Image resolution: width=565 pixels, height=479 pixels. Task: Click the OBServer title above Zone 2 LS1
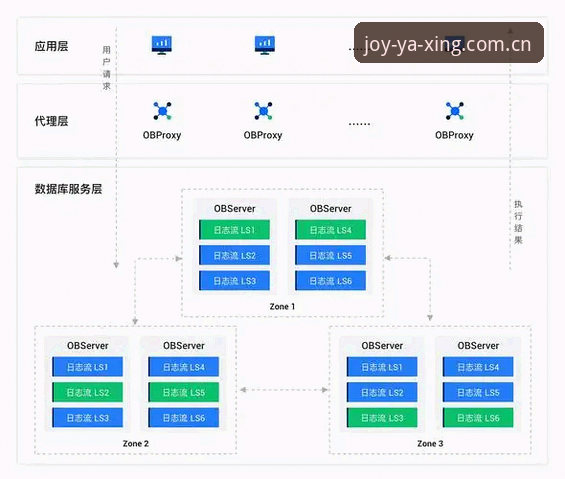(x=88, y=346)
